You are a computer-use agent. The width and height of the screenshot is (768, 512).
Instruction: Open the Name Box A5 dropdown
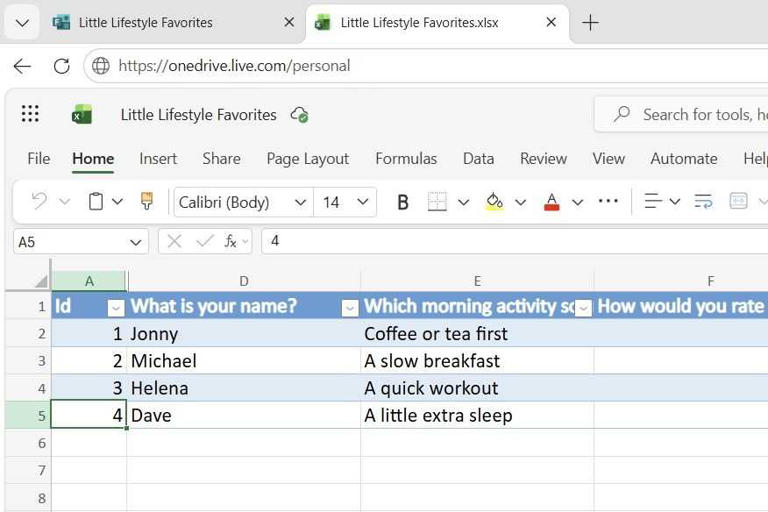[136, 242]
